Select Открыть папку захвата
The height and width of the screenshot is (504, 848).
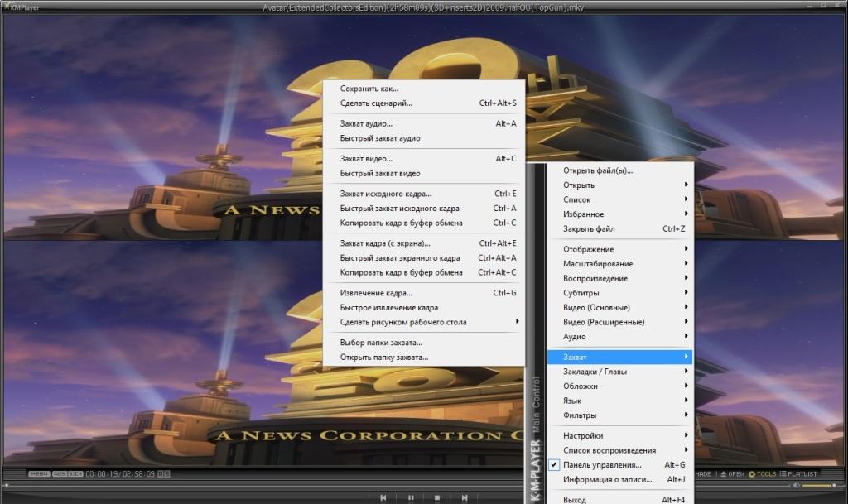384,358
